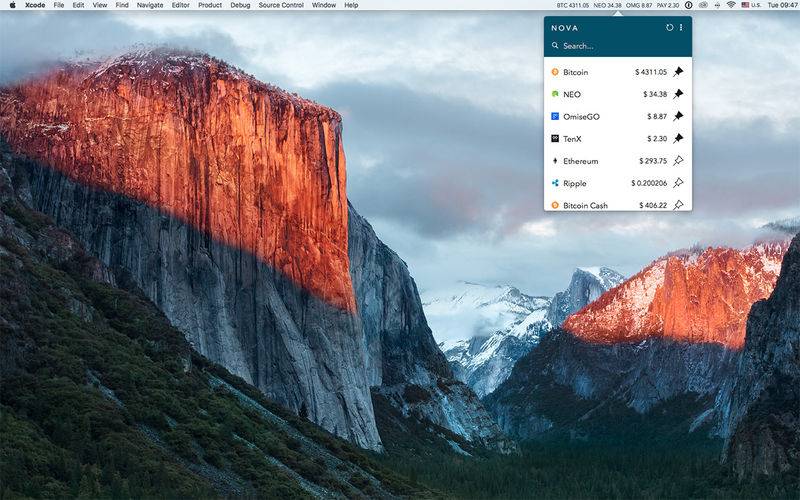Click the Bitcoin Cash coin logo
The width and height of the screenshot is (800, 500).
point(555,205)
